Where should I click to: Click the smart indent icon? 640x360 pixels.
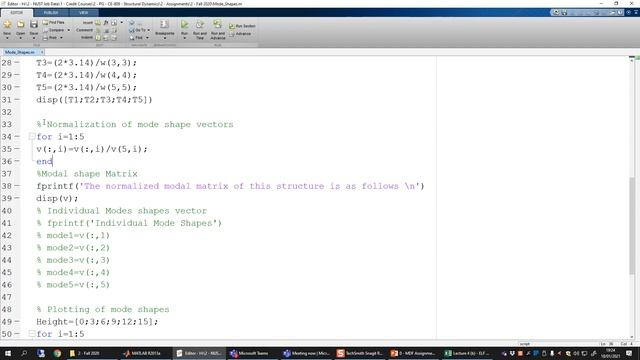tap(98, 38)
